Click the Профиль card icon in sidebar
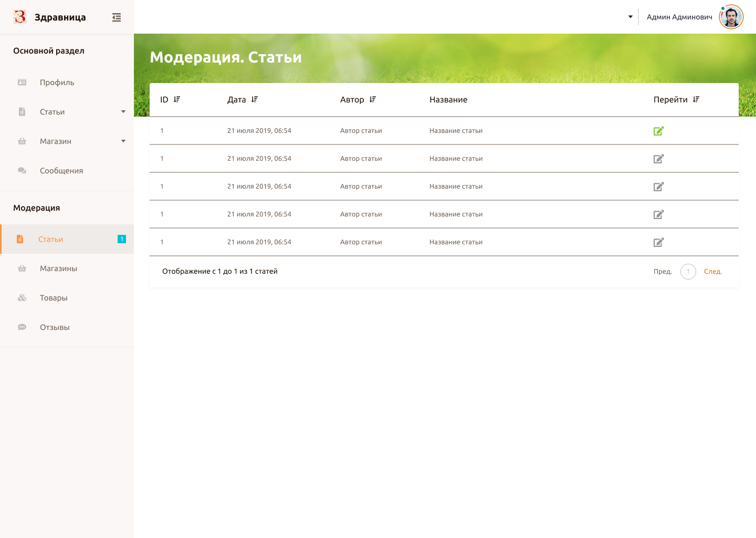The width and height of the screenshot is (756, 538). coord(22,82)
